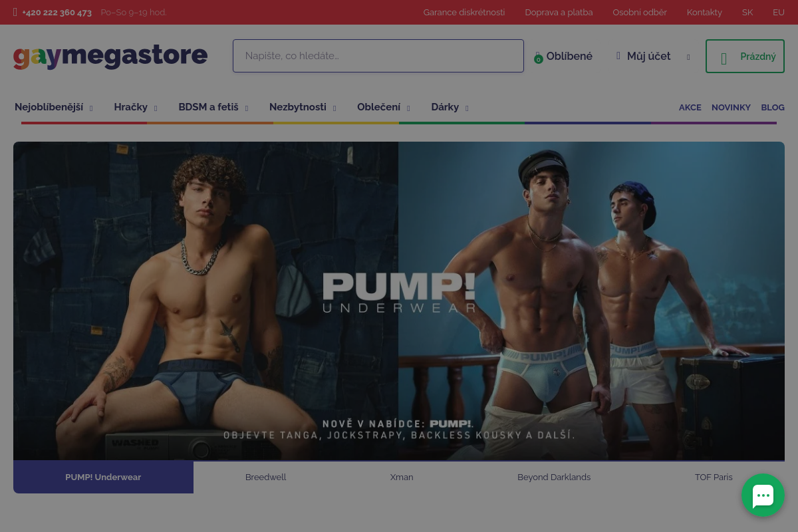The height and width of the screenshot is (532, 798).
Task: Open Oblečení category
Action: pos(379,107)
